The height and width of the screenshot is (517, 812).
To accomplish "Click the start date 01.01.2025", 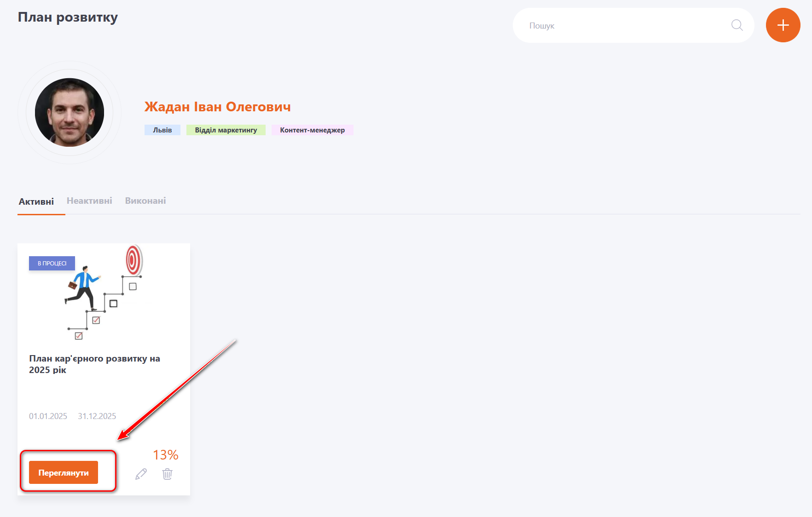I will pyautogui.click(x=48, y=416).
